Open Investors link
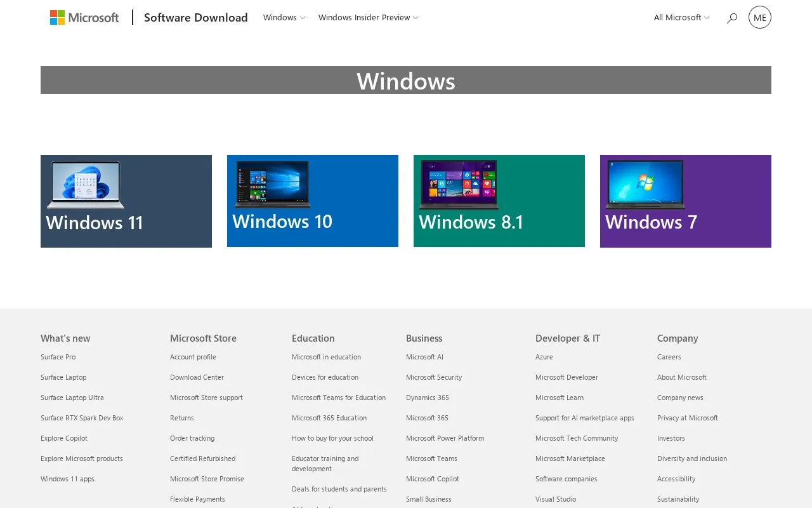Image resolution: width=812 pixels, height=508 pixels. pos(671,438)
